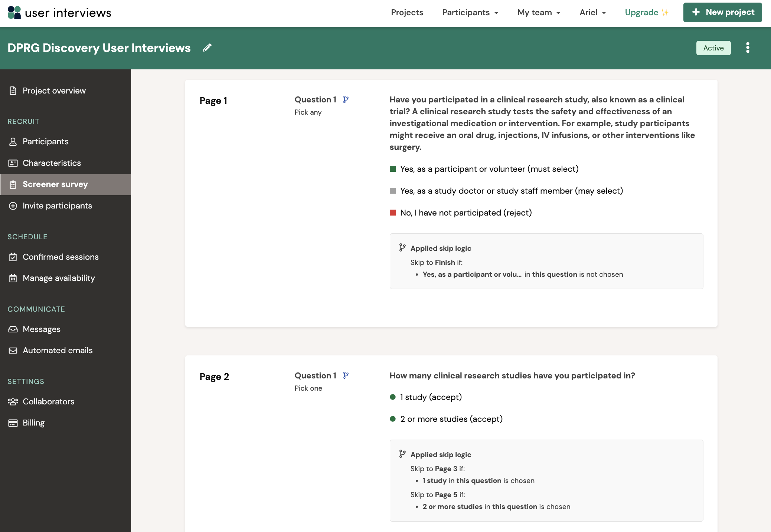This screenshot has width=771, height=532.
Task: Open the My team dropdown menu
Action: pyautogui.click(x=539, y=13)
